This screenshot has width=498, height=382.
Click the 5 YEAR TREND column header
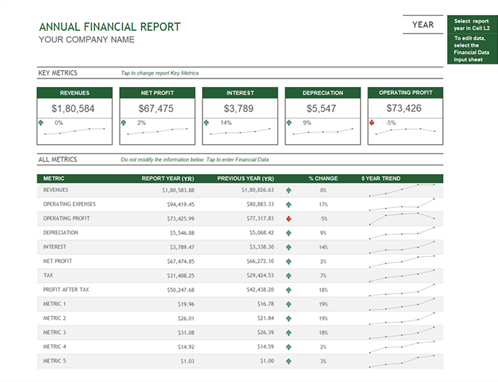tap(381, 179)
